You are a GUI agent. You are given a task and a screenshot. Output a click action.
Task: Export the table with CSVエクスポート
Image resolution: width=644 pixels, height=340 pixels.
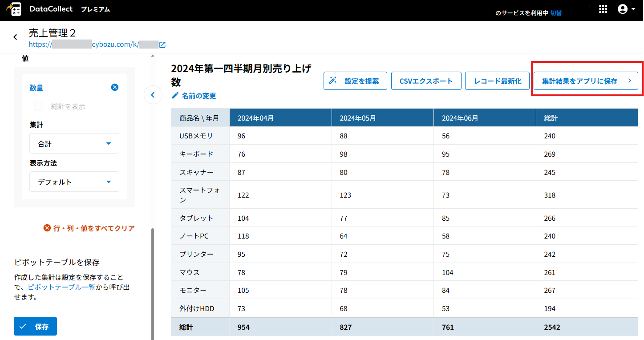point(426,81)
